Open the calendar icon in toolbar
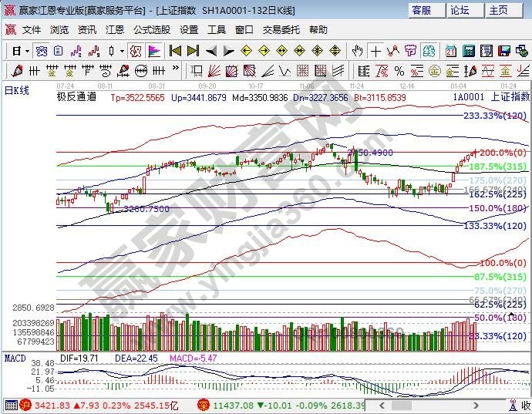532x414 pixels. 451,51
